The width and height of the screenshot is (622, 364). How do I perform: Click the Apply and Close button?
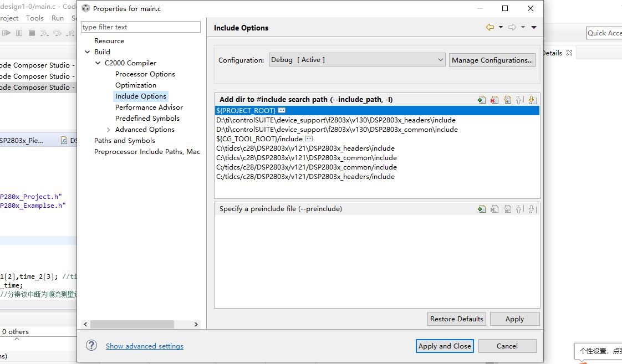click(445, 346)
